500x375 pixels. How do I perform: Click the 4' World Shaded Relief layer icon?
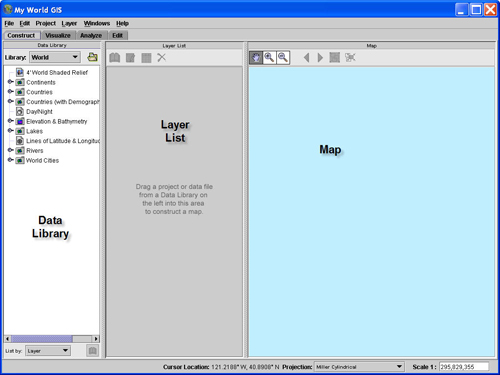[20, 72]
